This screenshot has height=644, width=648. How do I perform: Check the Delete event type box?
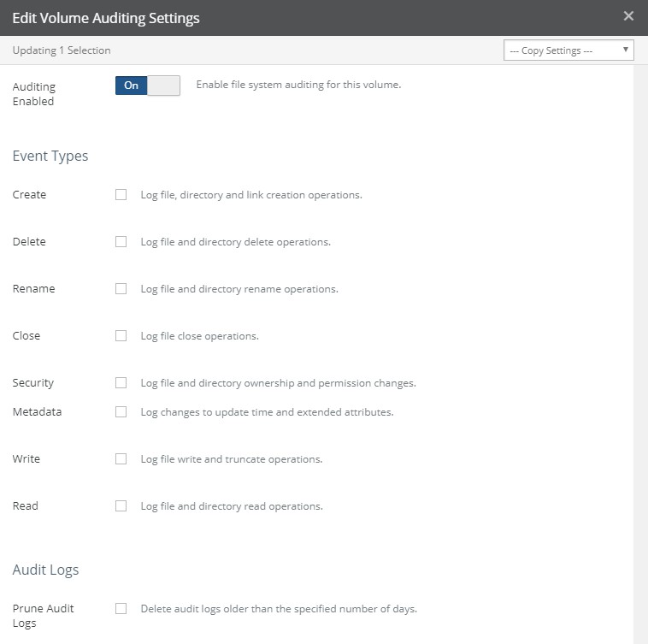(121, 242)
